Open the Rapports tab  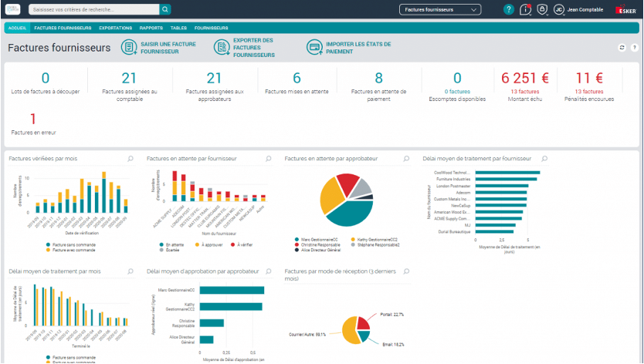pos(151,27)
